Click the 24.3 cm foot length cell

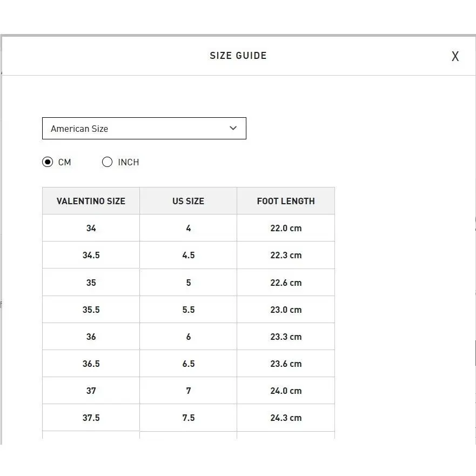tap(286, 418)
